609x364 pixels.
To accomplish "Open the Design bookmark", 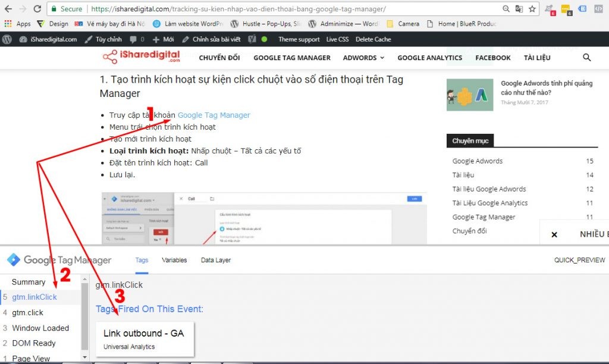I will point(53,24).
